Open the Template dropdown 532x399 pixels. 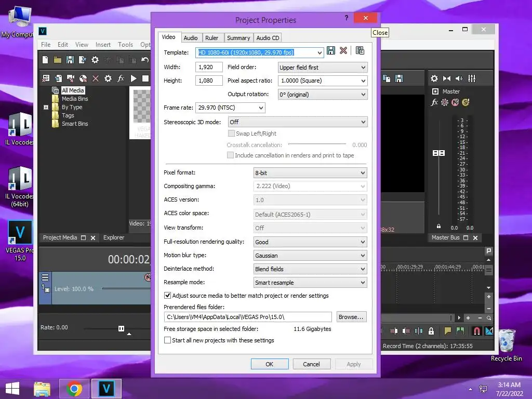pyautogui.click(x=320, y=52)
